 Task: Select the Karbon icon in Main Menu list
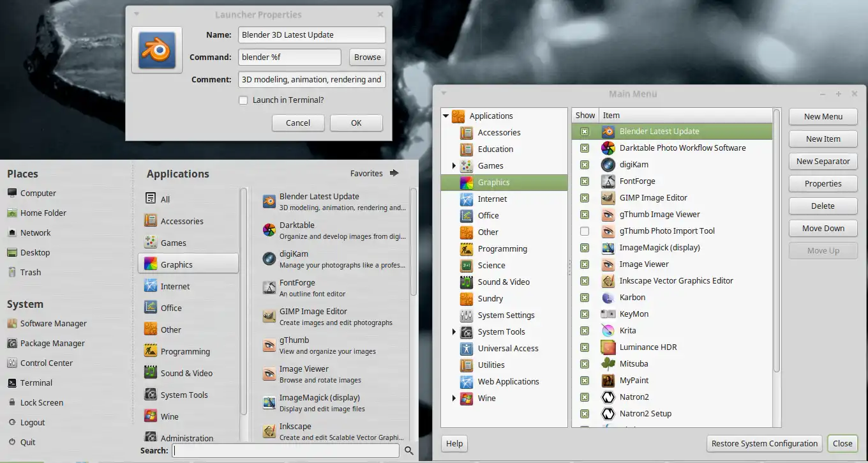(608, 298)
